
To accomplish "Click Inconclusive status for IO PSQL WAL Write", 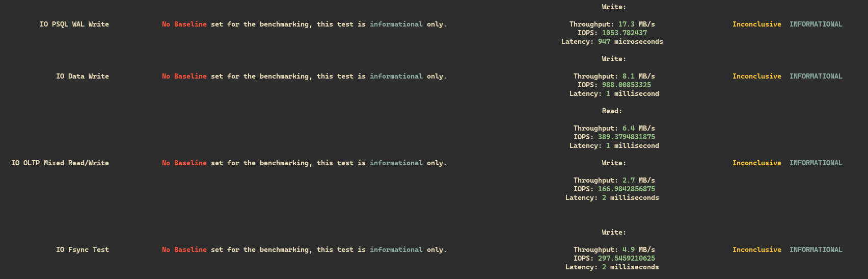I will click(x=756, y=24).
